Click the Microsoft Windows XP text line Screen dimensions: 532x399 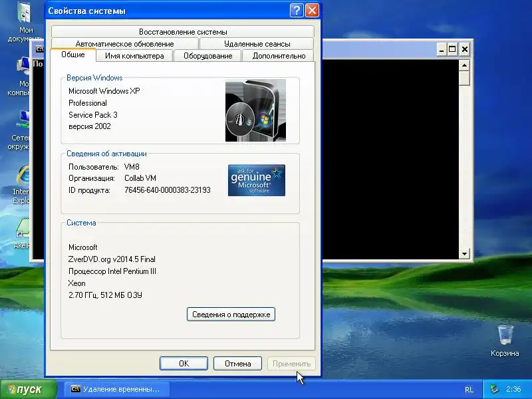tap(104, 91)
